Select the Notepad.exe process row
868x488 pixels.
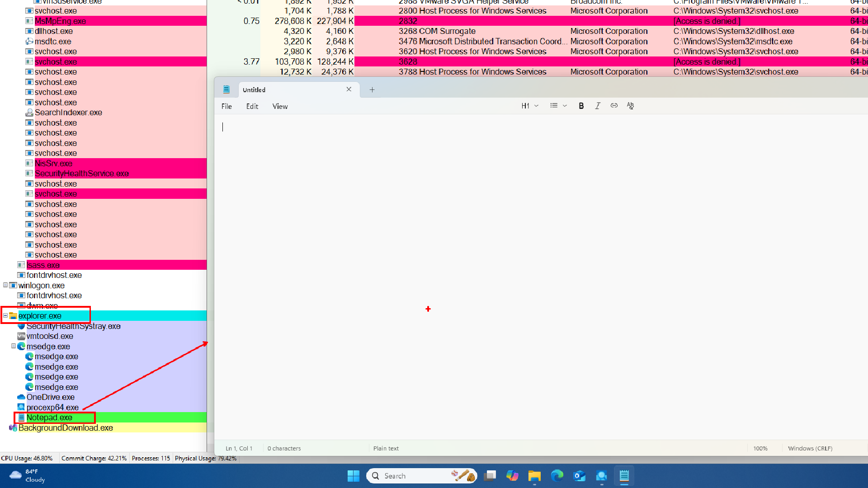point(49,418)
